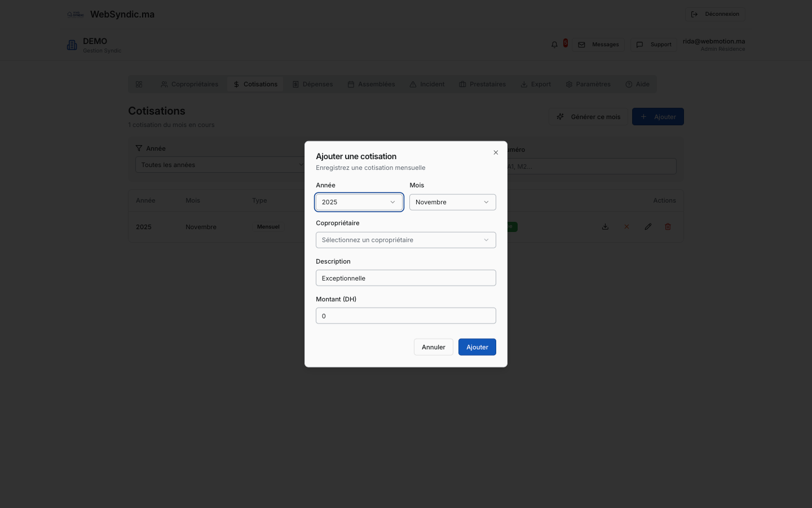Screen dimensions: 812x508
Task: Close the Ajouter une cotisation dialog
Action: (496, 152)
